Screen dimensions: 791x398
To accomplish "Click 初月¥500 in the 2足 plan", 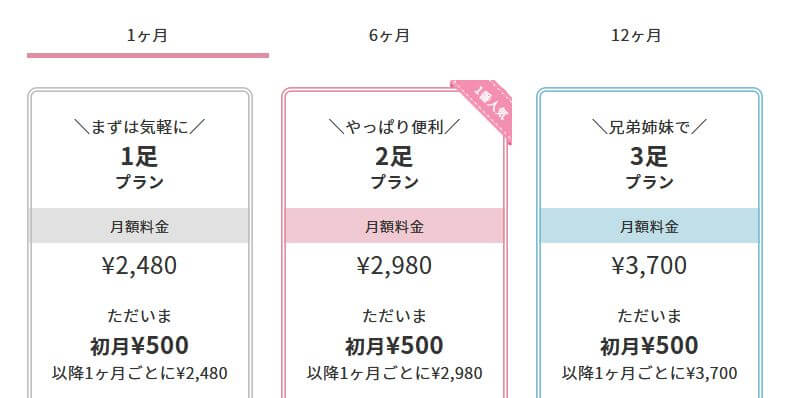I will [394, 346].
